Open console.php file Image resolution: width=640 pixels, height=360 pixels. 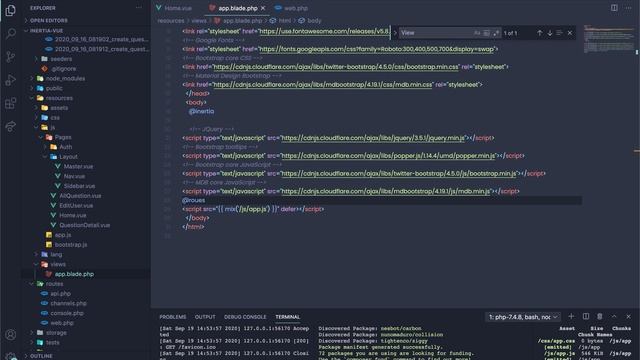coord(67,313)
